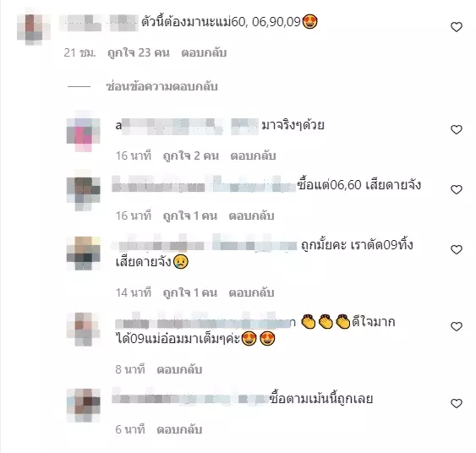Reply to the 6 นาที comment

[x=179, y=429]
